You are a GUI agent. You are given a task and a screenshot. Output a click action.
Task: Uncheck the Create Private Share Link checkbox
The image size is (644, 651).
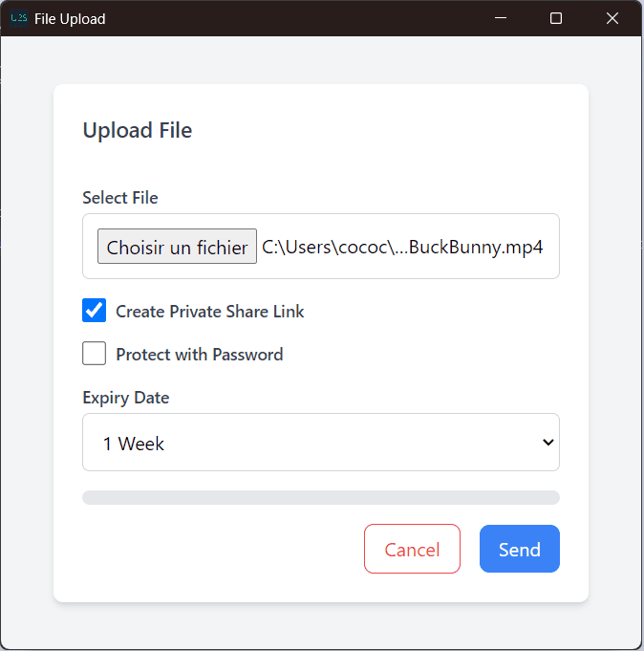coord(94,311)
